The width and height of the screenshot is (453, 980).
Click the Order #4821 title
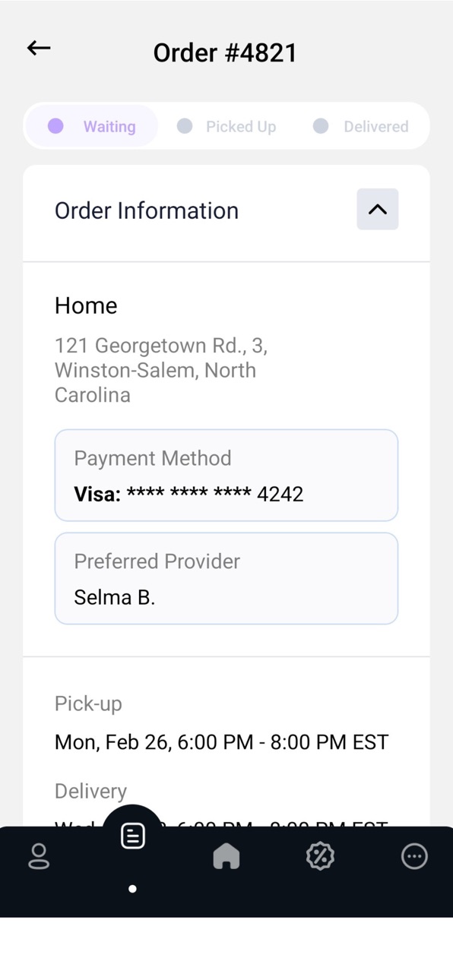(225, 52)
